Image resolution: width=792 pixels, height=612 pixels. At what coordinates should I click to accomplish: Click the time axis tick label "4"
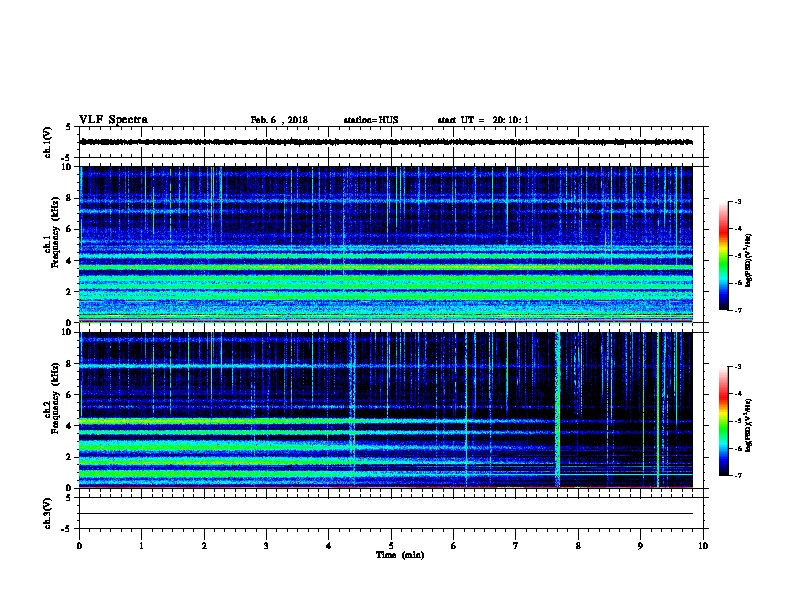click(x=329, y=546)
